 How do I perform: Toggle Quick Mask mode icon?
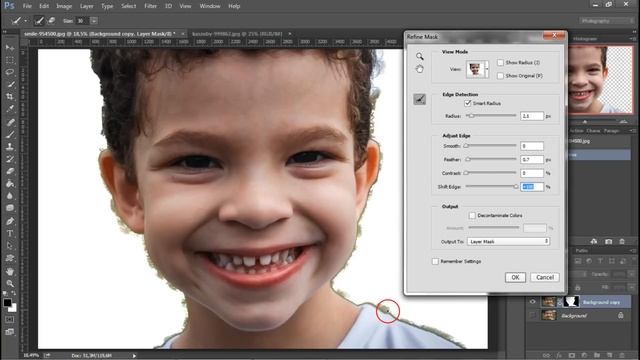[x=9, y=320]
